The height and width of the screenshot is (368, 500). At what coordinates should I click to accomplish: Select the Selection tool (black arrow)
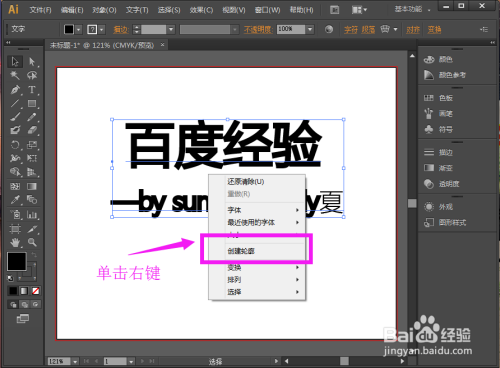pos(15,62)
